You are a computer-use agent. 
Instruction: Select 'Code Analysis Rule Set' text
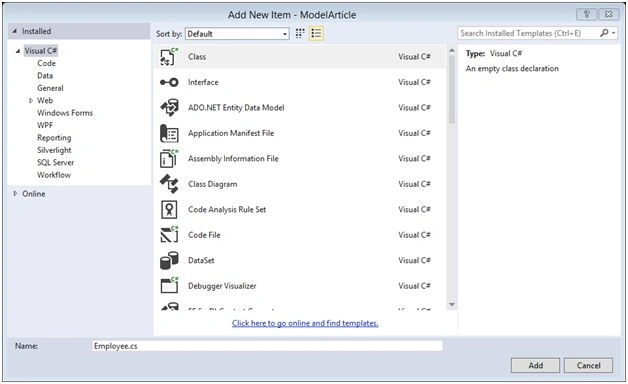pyautogui.click(x=227, y=209)
